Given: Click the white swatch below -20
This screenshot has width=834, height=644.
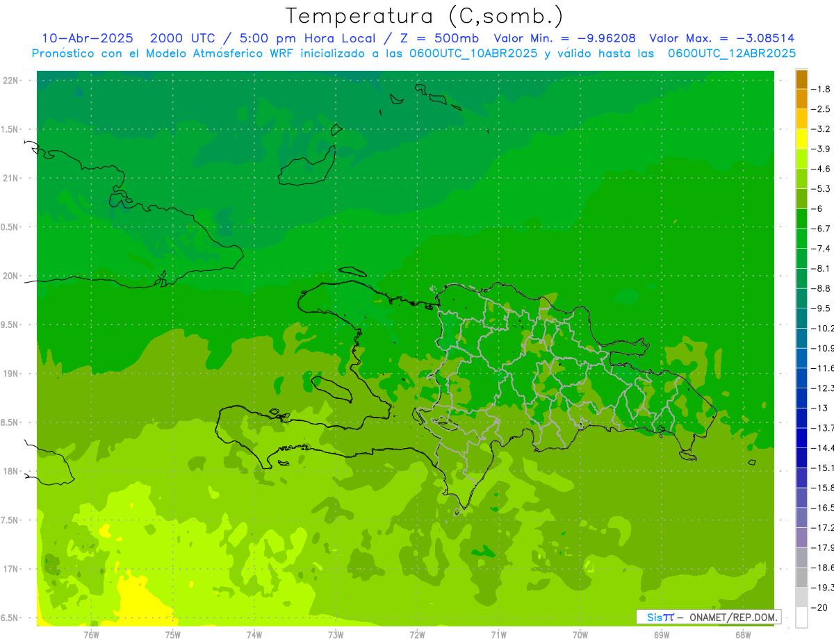Looking at the screenshot, I should (801, 618).
